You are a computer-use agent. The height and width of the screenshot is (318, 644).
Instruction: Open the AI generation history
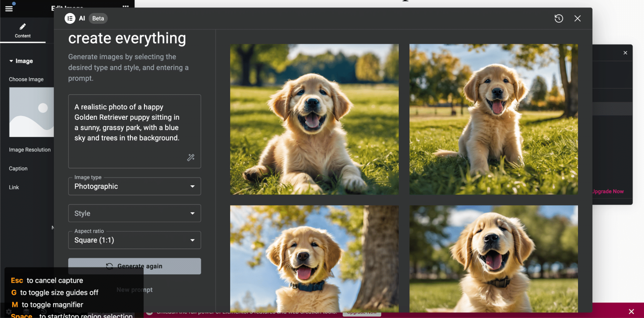(559, 19)
